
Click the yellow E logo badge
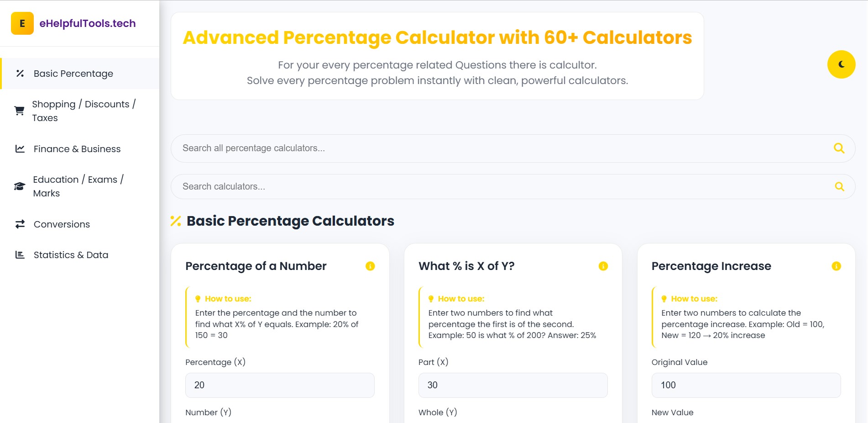22,23
